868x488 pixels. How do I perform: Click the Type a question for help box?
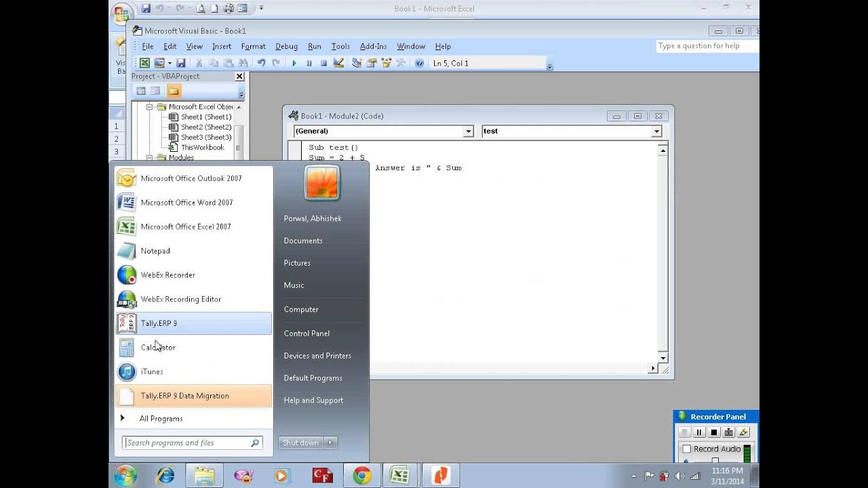706,46
